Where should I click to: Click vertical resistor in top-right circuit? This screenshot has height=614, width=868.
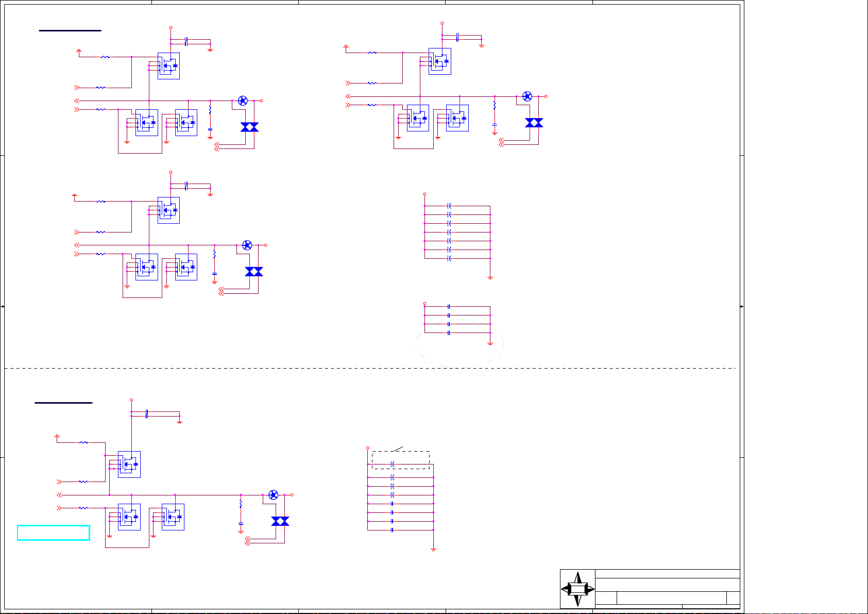tap(495, 105)
